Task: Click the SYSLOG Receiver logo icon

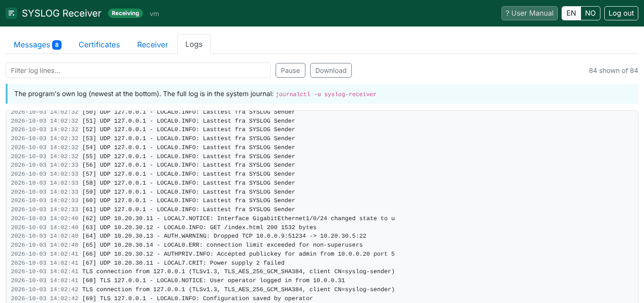Action: coord(11,13)
